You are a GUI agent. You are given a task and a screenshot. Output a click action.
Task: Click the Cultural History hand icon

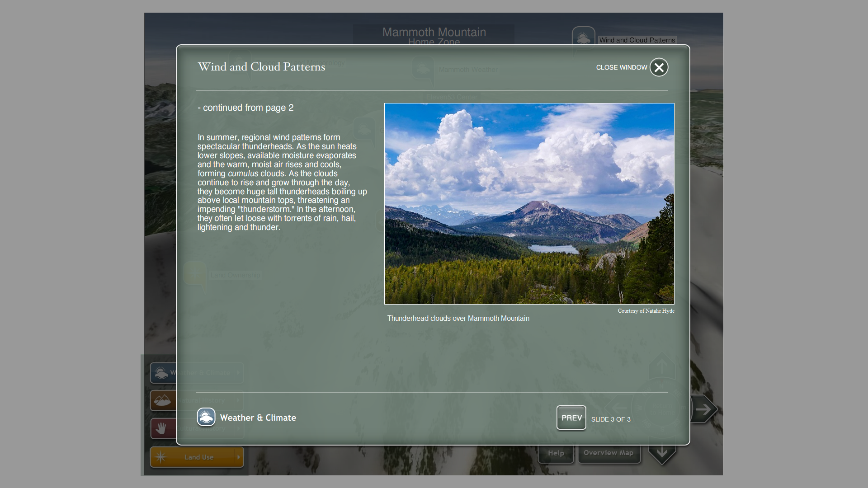point(161,428)
